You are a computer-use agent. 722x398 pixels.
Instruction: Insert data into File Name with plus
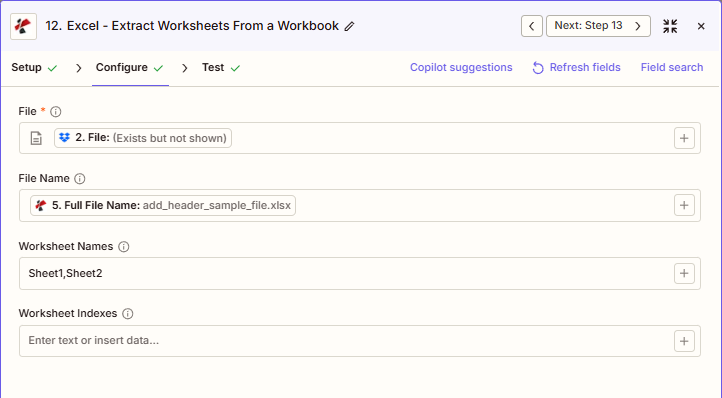click(684, 205)
